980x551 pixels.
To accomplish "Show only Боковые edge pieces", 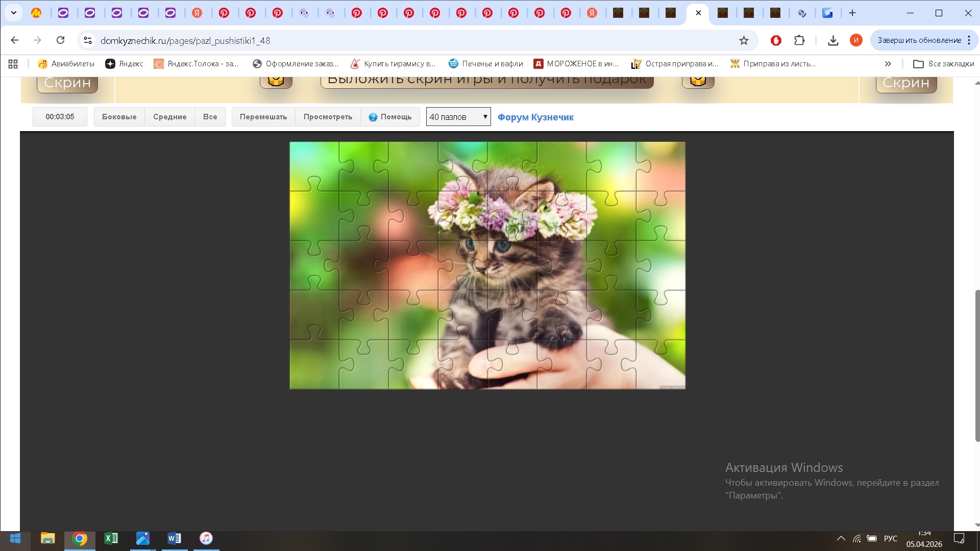I will point(119,117).
